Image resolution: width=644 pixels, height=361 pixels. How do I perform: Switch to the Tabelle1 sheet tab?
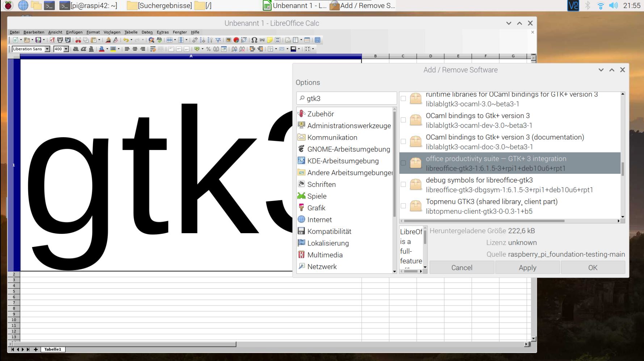pos(53,349)
